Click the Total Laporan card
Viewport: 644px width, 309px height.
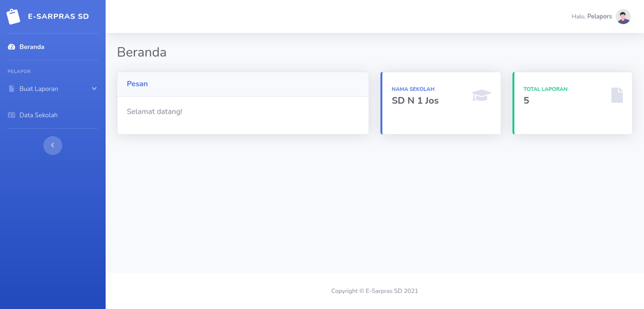click(573, 103)
